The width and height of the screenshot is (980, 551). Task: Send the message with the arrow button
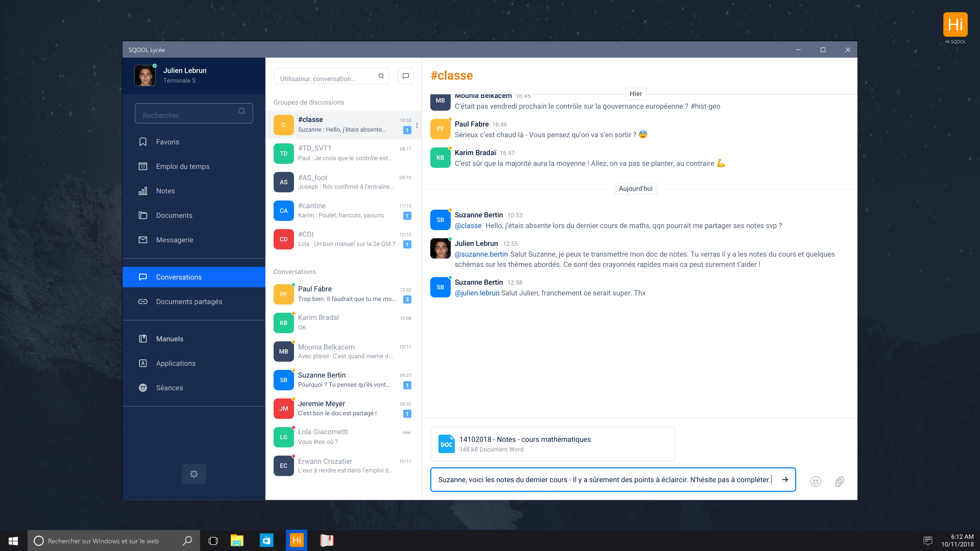coord(785,480)
